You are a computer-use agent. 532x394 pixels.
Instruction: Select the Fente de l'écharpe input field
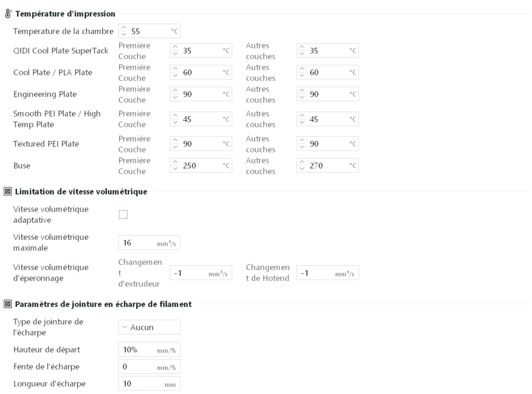click(146, 366)
